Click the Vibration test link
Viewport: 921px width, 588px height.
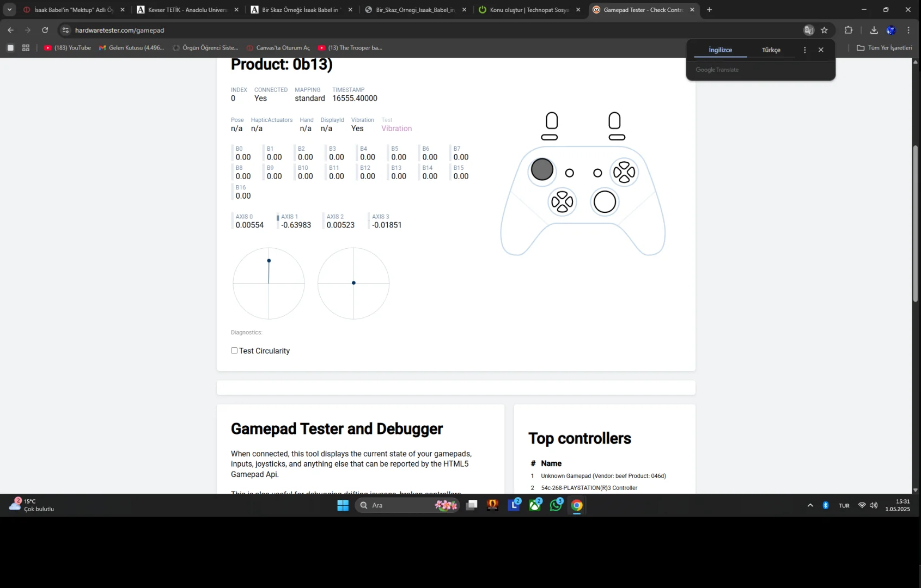(x=397, y=128)
